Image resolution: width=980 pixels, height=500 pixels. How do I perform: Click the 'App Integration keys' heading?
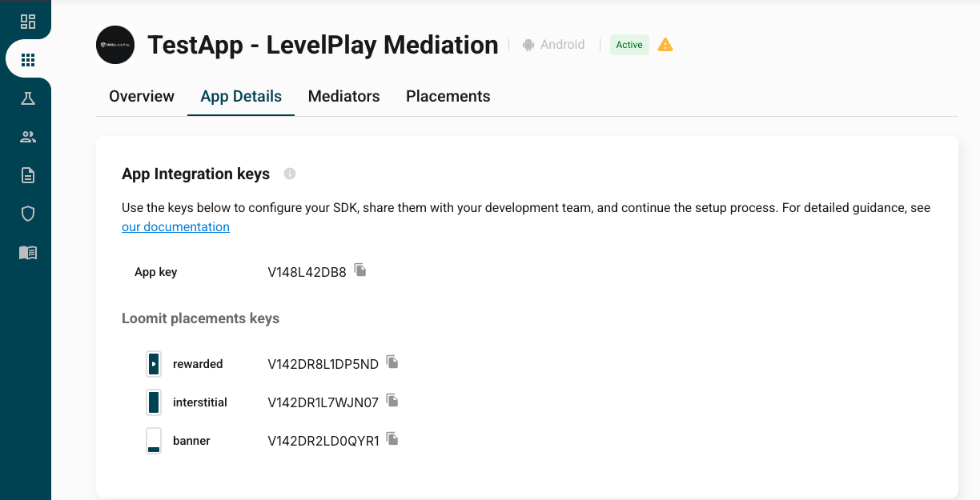point(196,174)
